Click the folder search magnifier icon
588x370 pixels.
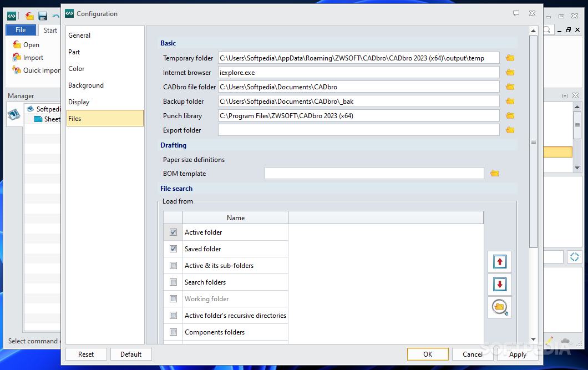coord(499,307)
